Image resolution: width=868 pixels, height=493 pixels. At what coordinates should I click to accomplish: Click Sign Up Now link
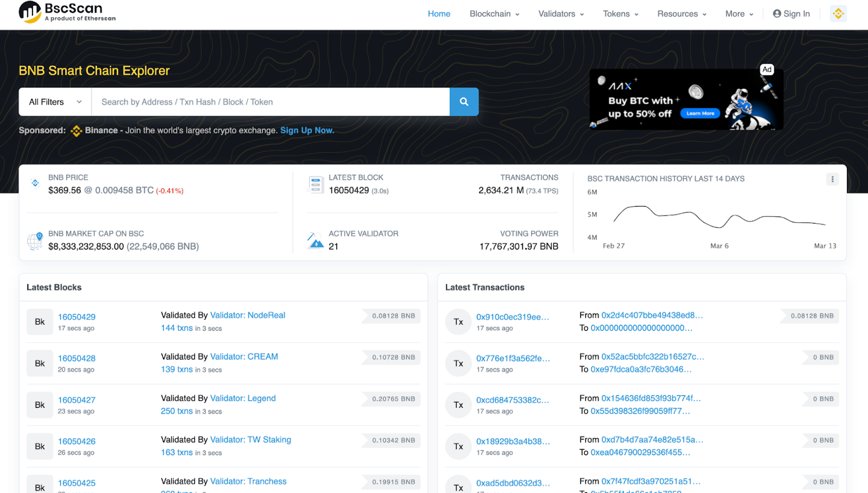tap(307, 130)
